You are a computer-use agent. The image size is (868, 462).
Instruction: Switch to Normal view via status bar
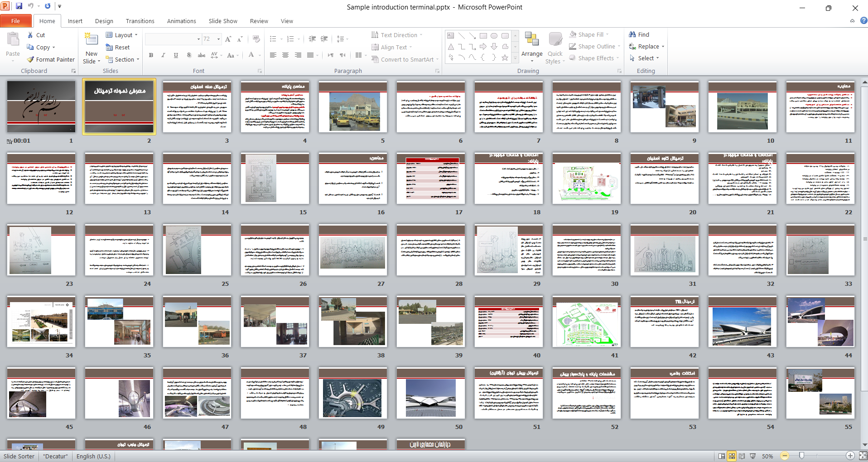tap(722, 456)
